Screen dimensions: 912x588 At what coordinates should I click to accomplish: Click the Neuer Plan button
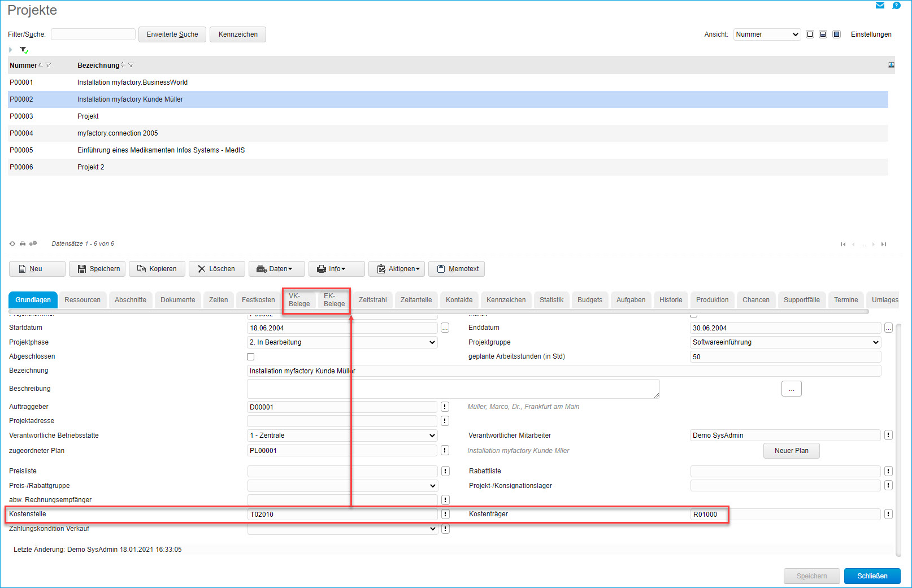pyautogui.click(x=791, y=451)
